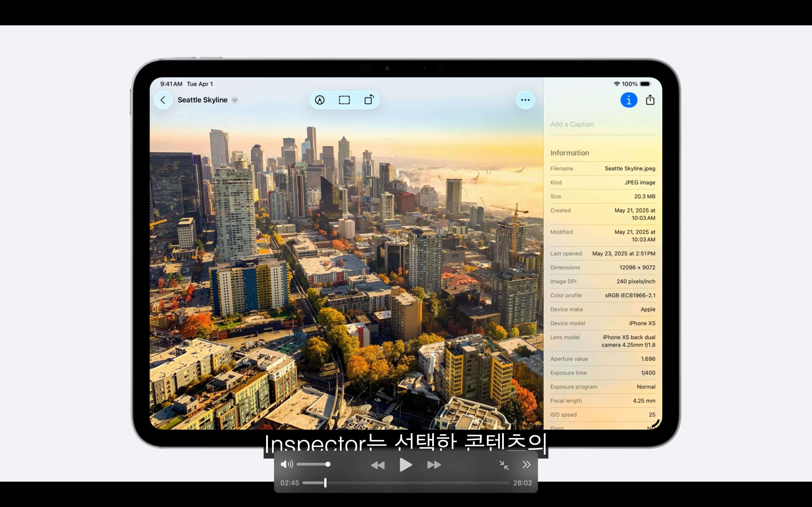Choose the rectangular selection tool
Image resolution: width=812 pixels, height=507 pixels.
[x=344, y=100]
